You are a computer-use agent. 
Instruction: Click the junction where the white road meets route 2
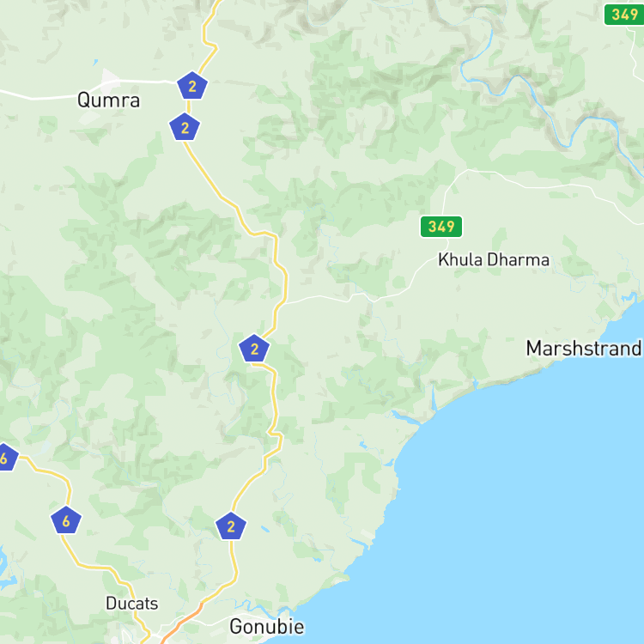[x=284, y=303]
